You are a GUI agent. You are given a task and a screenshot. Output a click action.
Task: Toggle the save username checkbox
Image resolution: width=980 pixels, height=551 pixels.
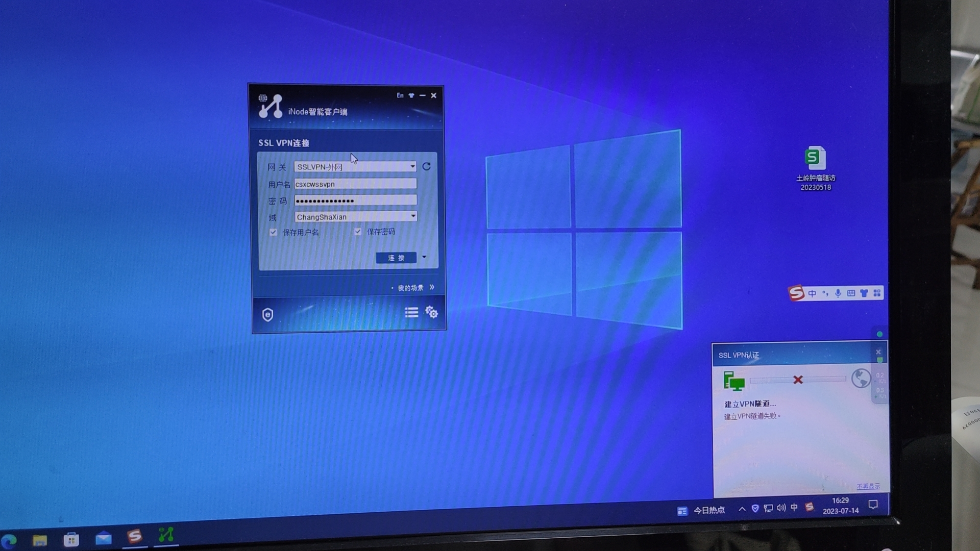click(x=273, y=232)
